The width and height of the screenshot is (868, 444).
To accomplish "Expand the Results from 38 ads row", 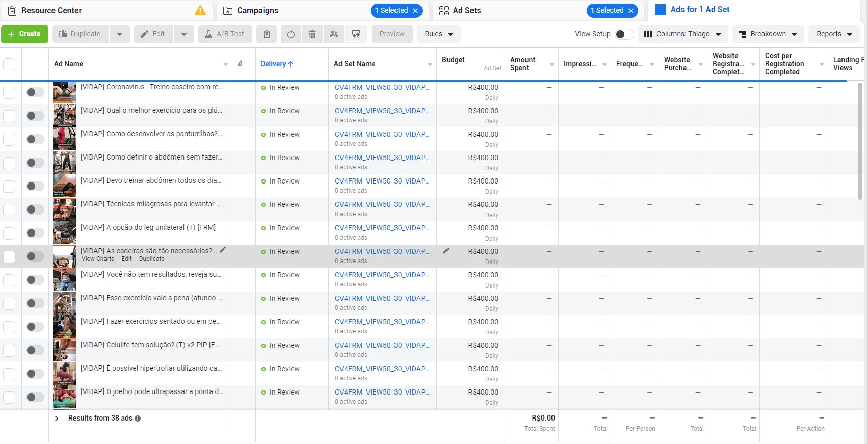I will (x=57, y=418).
